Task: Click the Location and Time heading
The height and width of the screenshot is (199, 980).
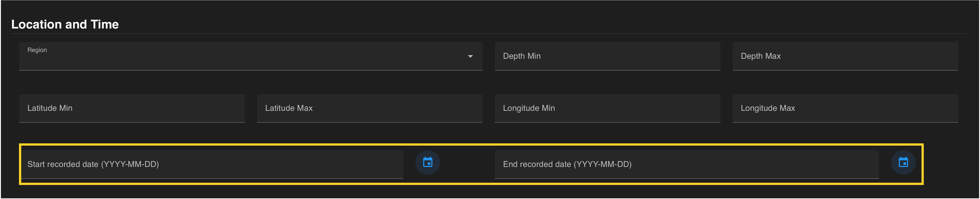Action: click(65, 24)
